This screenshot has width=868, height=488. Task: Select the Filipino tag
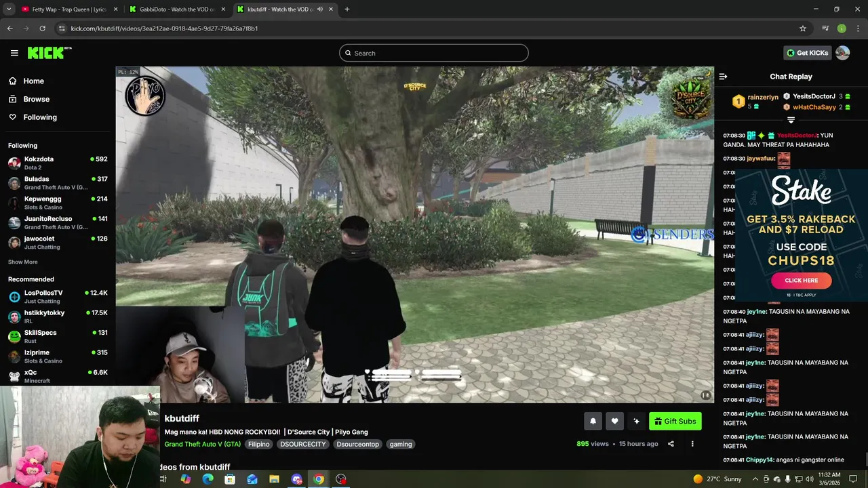(x=258, y=444)
